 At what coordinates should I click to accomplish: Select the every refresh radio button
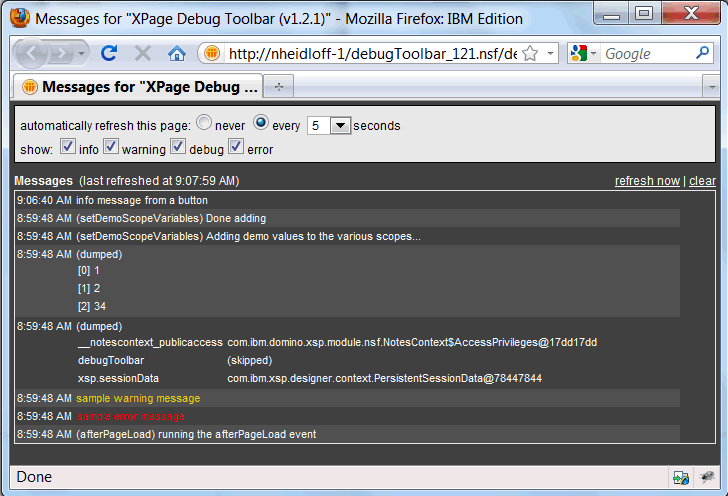[261, 123]
